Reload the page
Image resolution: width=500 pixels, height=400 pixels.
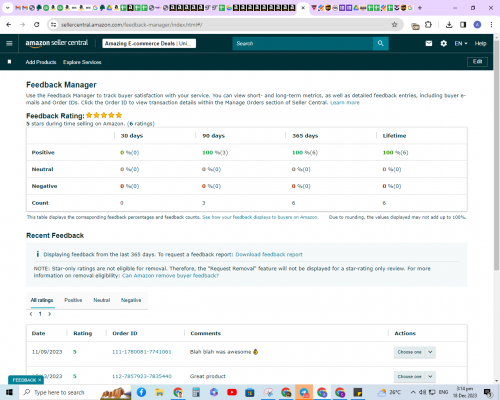tap(37, 25)
